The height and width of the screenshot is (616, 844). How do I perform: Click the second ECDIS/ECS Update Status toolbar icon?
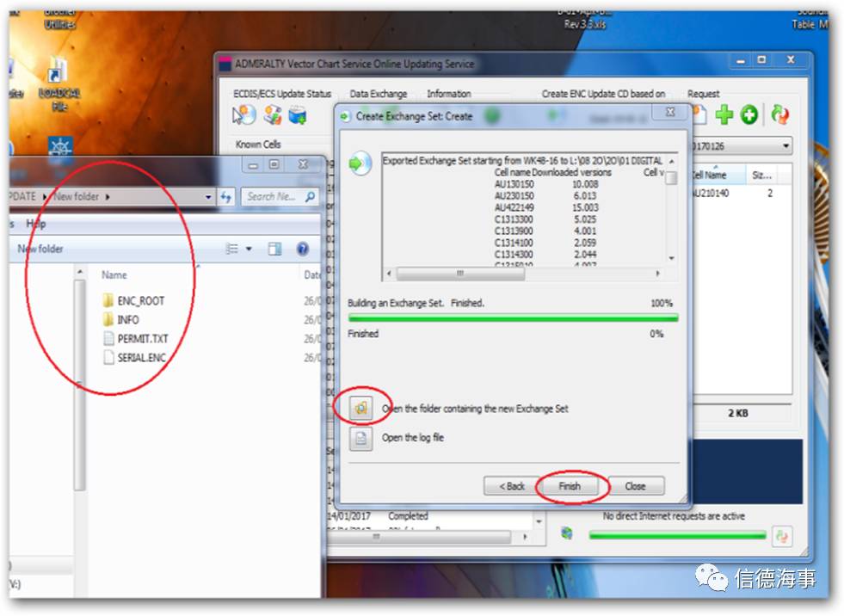(273, 114)
